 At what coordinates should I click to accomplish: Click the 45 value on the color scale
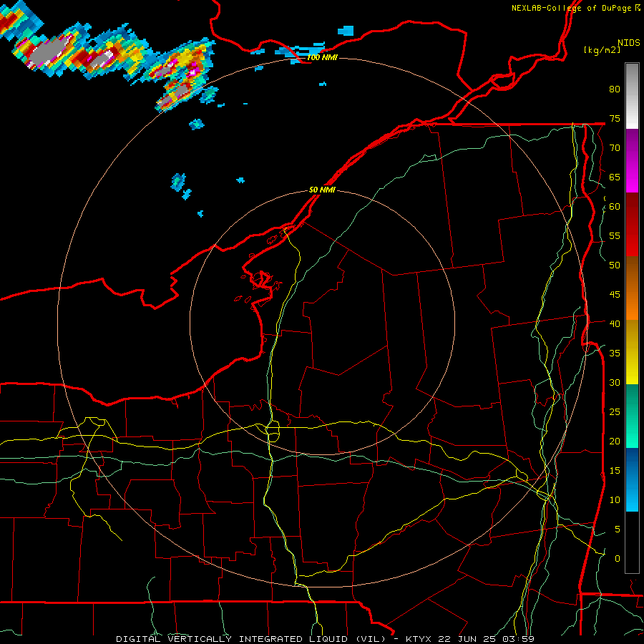(x=615, y=295)
